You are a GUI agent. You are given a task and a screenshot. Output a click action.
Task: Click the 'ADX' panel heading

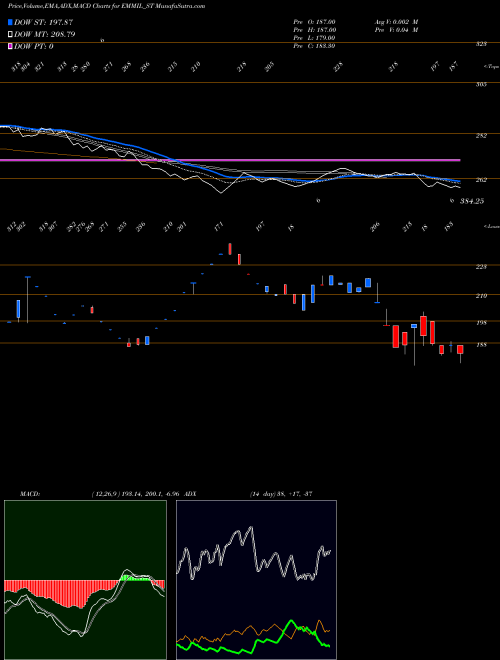(x=190, y=494)
